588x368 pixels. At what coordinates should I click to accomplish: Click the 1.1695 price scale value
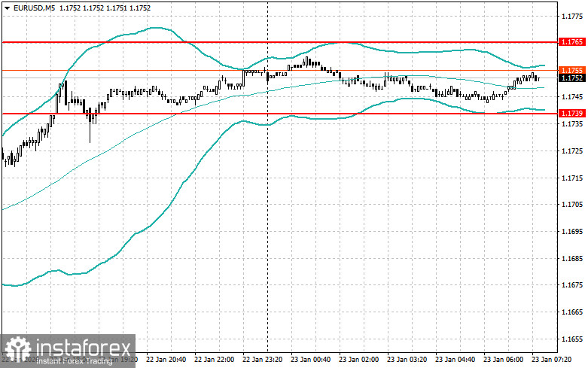(572, 231)
